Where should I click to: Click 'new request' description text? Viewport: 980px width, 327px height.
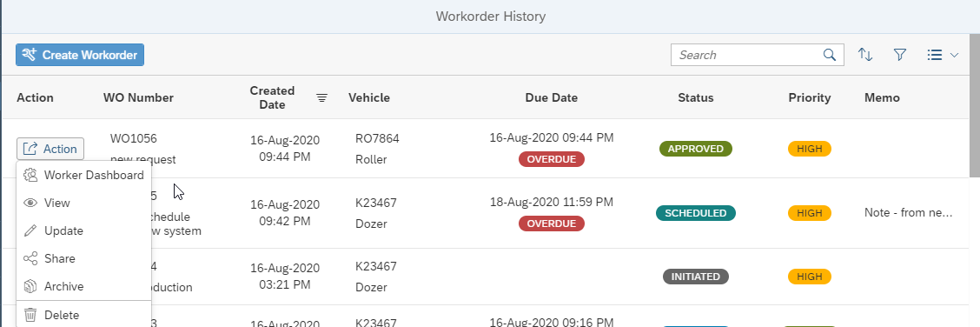143,159
